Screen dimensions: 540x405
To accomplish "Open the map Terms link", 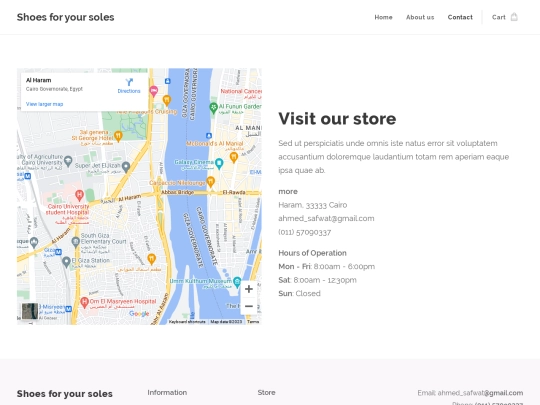I will pyautogui.click(x=253, y=322).
